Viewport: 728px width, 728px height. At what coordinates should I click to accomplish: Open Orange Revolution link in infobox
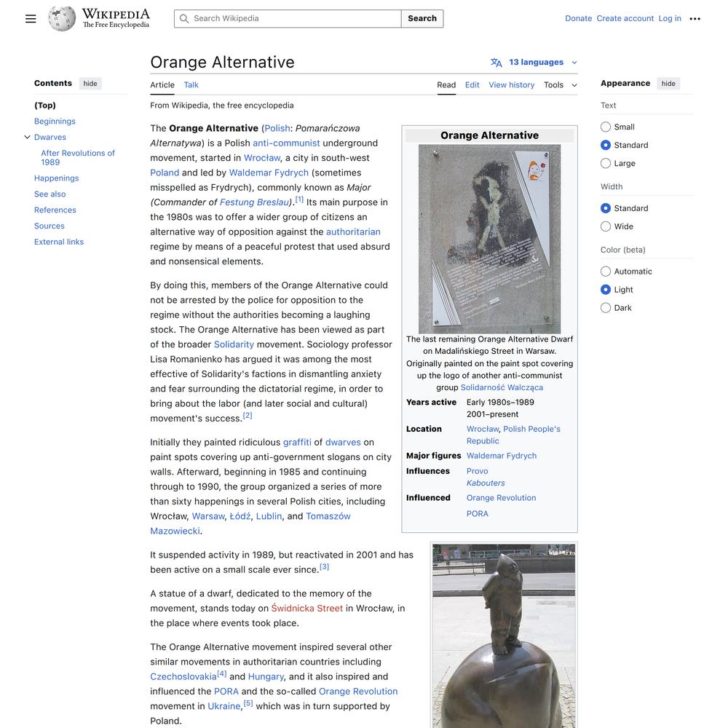click(x=502, y=498)
